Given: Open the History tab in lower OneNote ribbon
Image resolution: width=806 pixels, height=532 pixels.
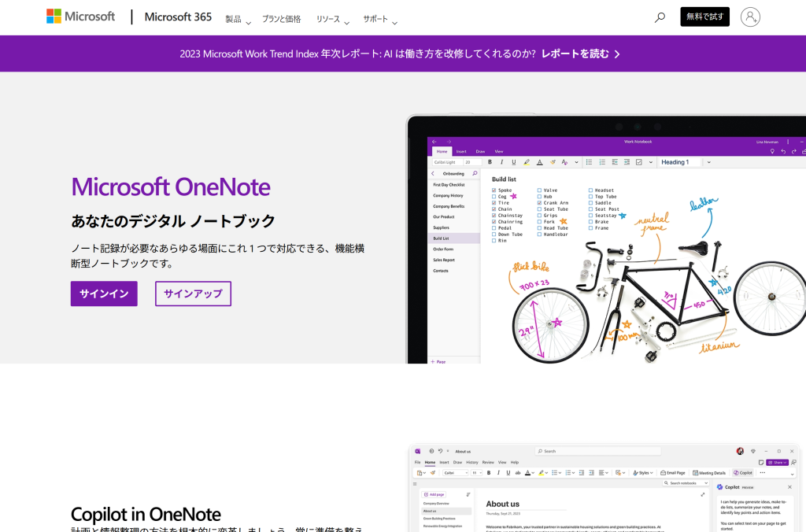Looking at the screenshot, I should pyautogui.click(x=472, y=462).
